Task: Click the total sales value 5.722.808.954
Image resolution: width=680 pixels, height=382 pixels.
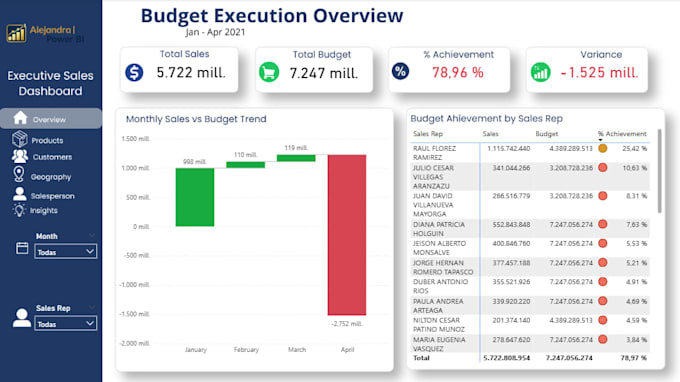Action: tap(507, 358)
